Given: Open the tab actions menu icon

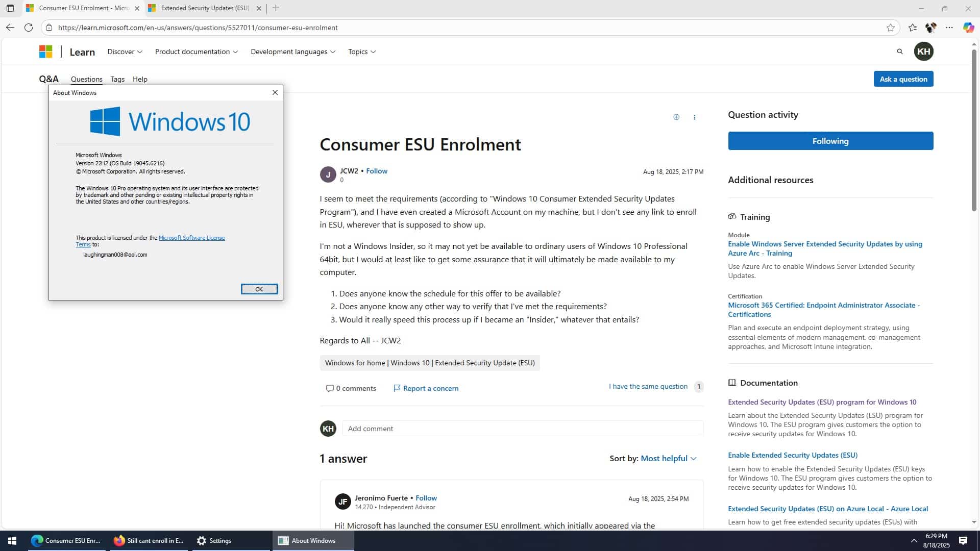Looking at the screenshot, I should pos(10,8).
